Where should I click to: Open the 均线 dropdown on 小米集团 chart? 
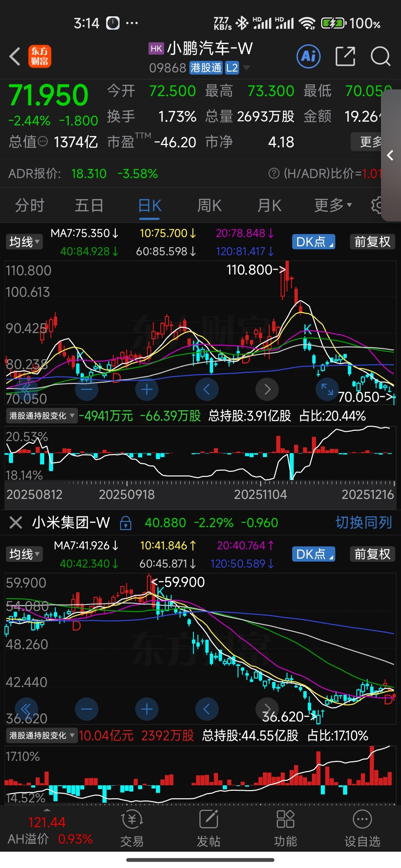(25, 554)
